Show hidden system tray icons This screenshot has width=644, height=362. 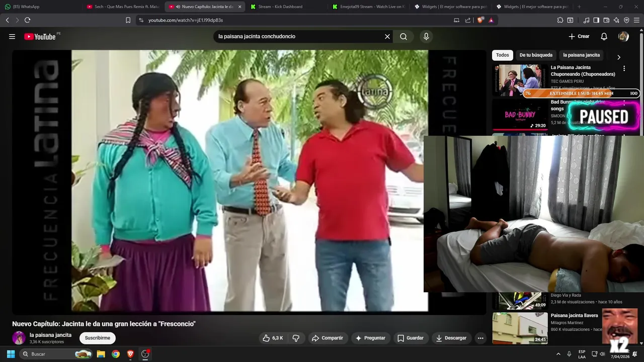[x=558, y=354]
